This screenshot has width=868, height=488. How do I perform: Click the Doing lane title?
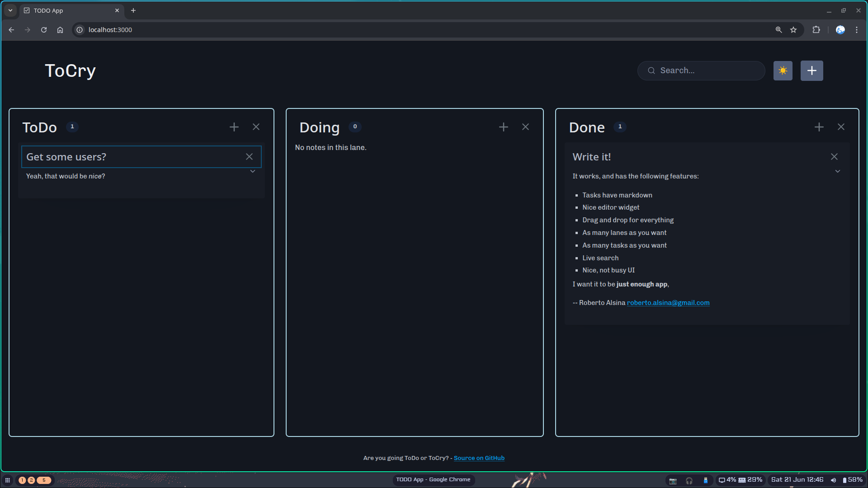319,127
